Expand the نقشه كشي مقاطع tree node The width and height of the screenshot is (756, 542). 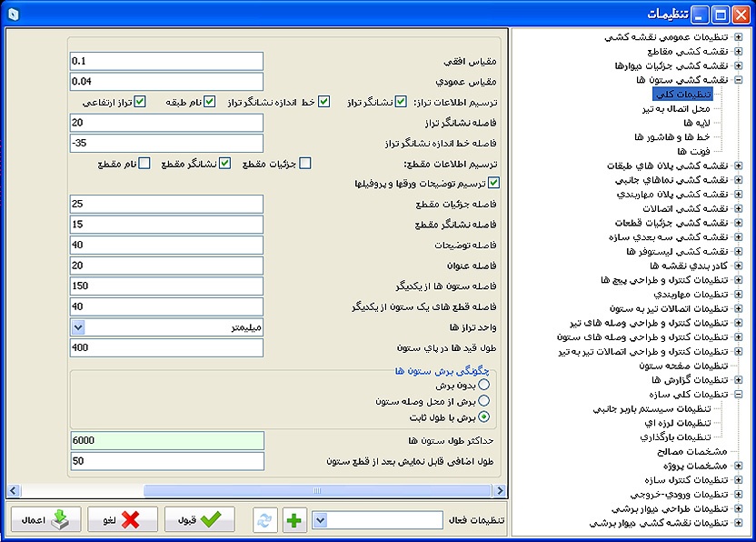click(x=739, y=52)
